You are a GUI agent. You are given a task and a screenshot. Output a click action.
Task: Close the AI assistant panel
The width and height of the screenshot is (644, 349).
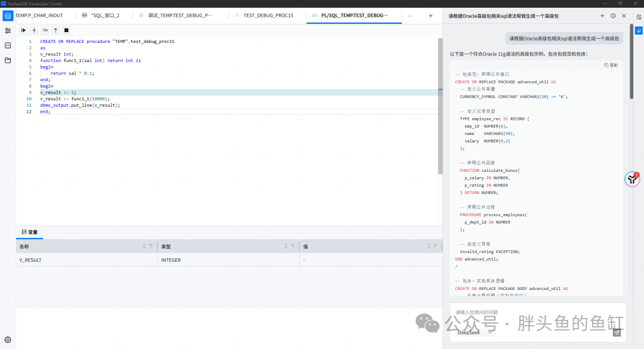coord(624,16)
